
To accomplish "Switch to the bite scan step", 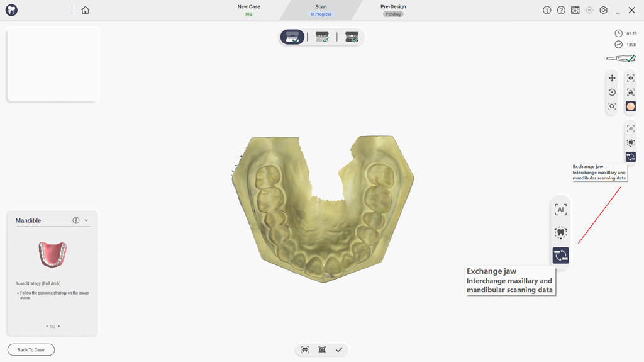I will [x=352, y=37].
